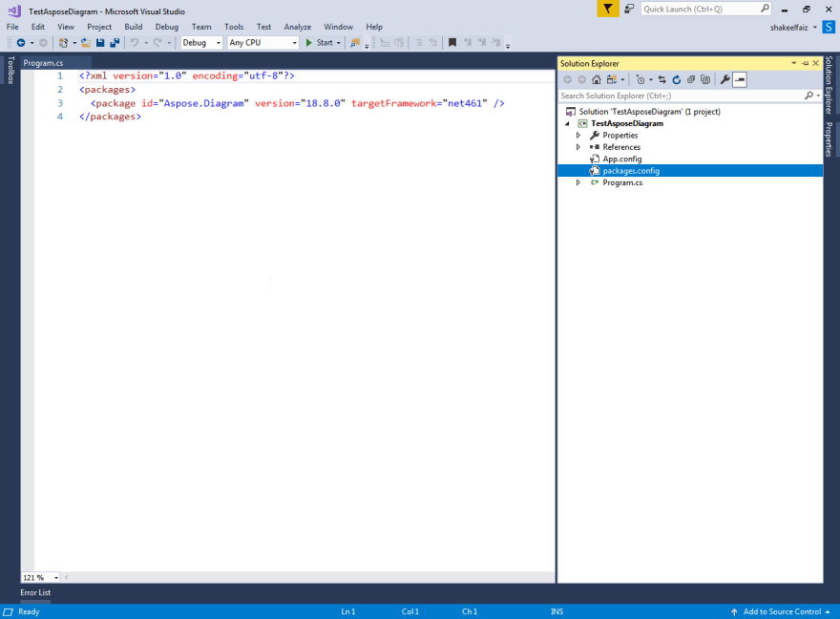
Task: Click Add to Source Control in status bar
Action: coord(782,611)
